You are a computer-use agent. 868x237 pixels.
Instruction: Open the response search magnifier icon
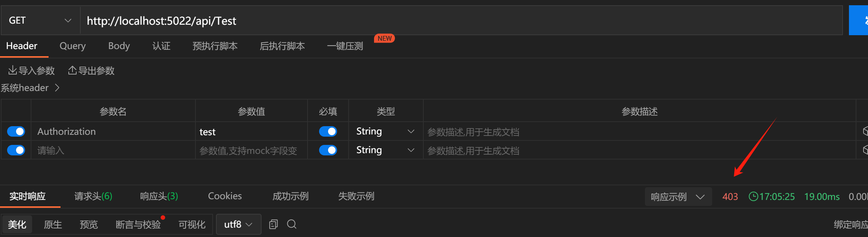[292, 224]
